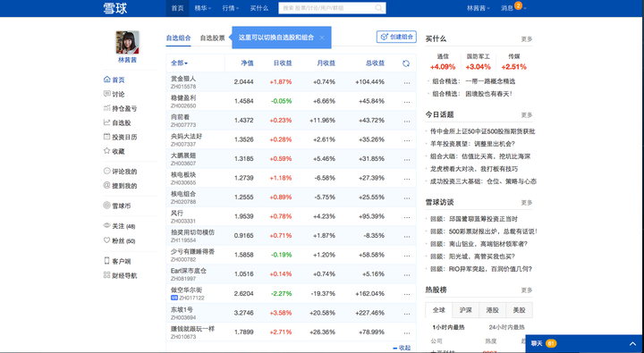Select 首页 in top navigation
Viewport: 644px width, 353px height.
(x=177, y=8)
